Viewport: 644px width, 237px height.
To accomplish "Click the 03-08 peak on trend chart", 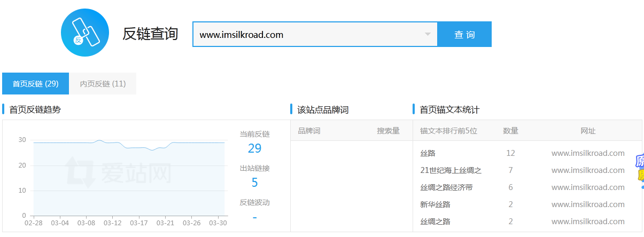I will pyautogui.click(x=99, y=140).
